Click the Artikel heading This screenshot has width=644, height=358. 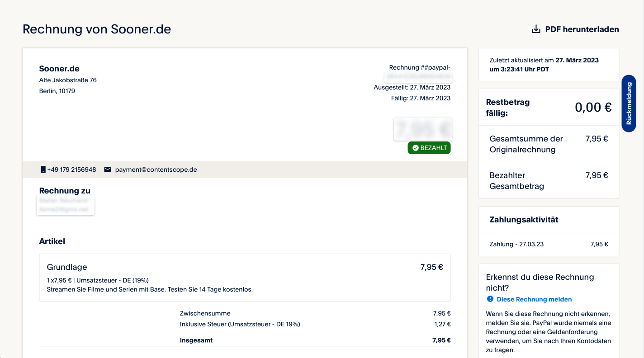tap(52, 241)
